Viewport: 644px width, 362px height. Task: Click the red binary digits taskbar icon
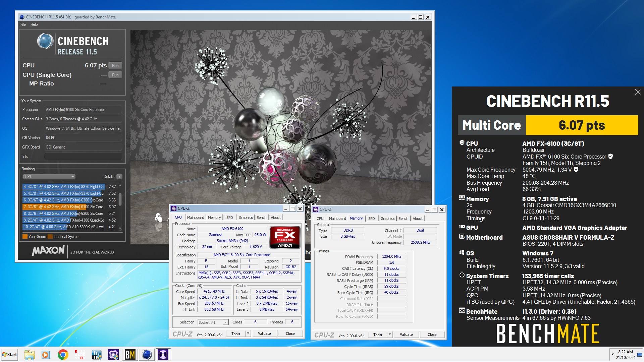80,355
